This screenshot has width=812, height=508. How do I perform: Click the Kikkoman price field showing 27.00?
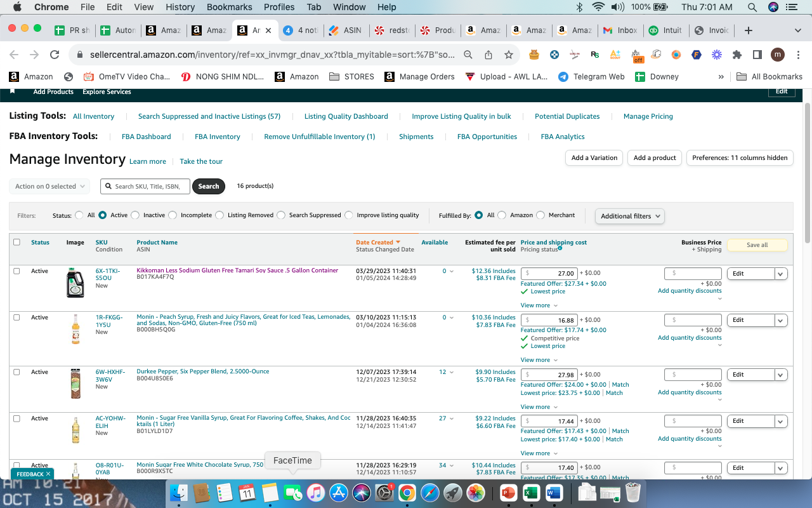(549, 274)
